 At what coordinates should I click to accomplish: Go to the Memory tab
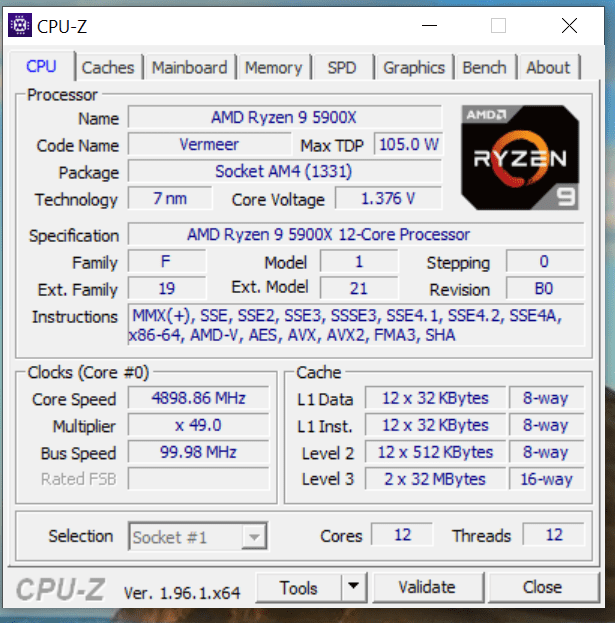click(x=273, y=68)
